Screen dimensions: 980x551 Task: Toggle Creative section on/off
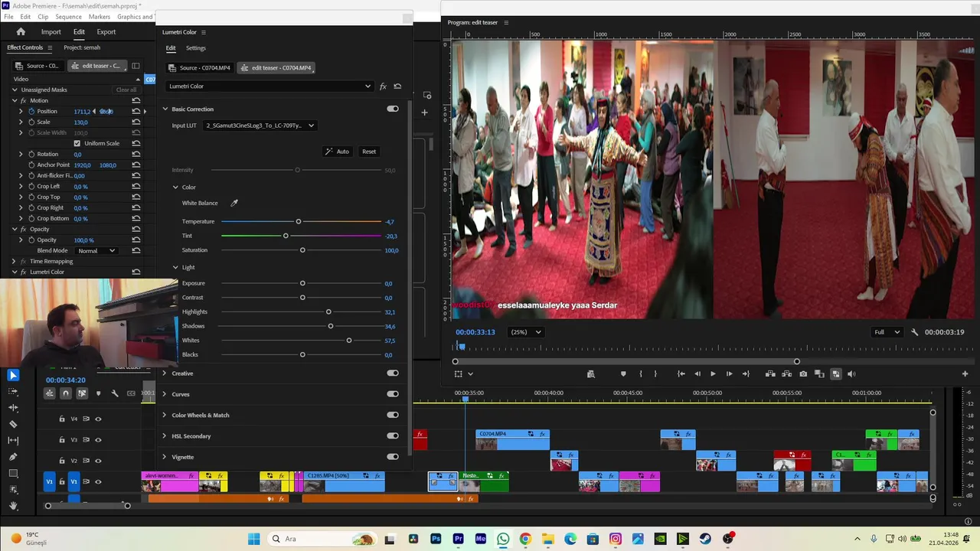click(x=393, y=373)
